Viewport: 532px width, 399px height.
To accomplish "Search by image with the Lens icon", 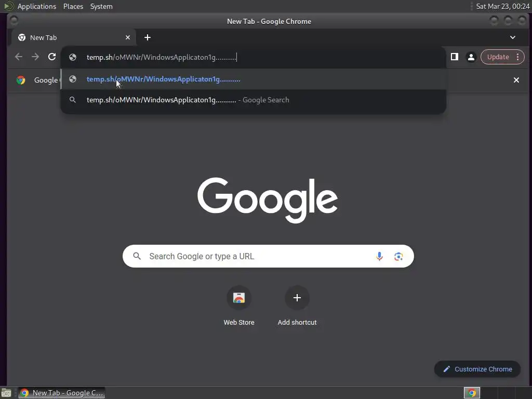I will (398, 256).
